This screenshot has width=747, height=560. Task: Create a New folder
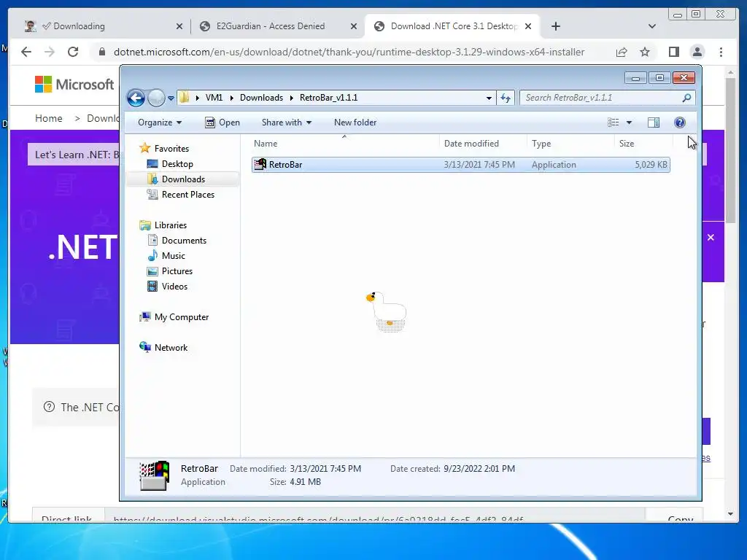(x=355, y=122)
